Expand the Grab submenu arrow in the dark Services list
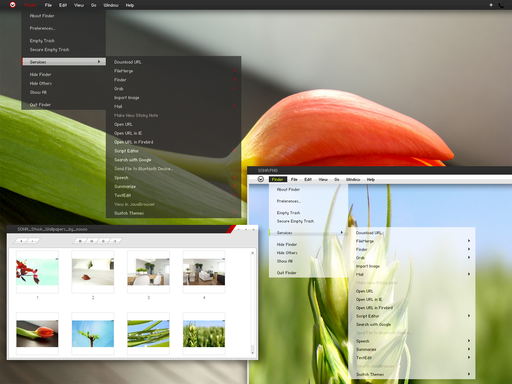 pos(235,88)
